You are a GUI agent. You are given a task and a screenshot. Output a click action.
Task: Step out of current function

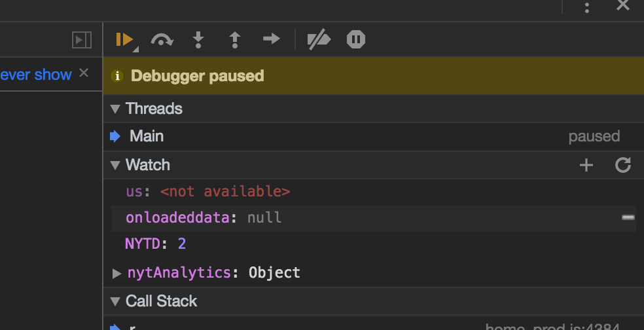click(x=235, y=40)
